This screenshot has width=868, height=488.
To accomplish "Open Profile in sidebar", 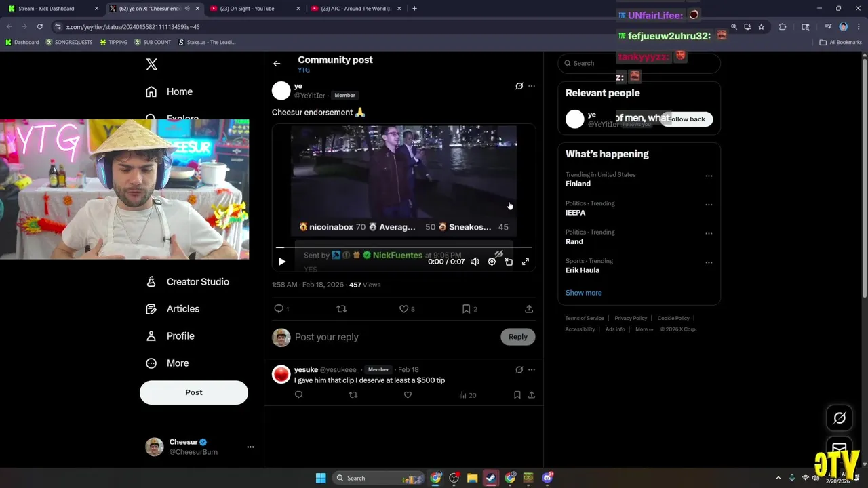I will (171, 336).
